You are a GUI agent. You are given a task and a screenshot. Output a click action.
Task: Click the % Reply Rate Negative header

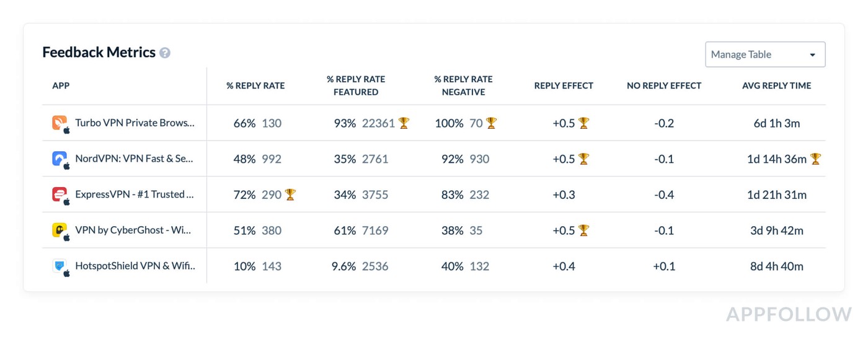pos(463,86)
